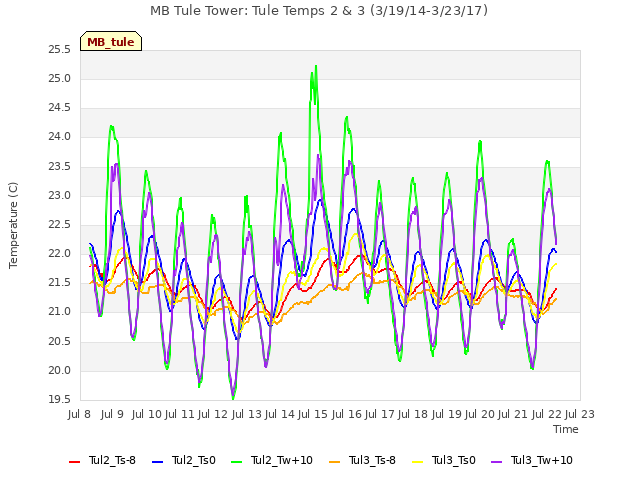This screenshot has width=640, height=480.
Task: Click the 21.5 y-axis tick label
Action: click(x=59, y=283)
